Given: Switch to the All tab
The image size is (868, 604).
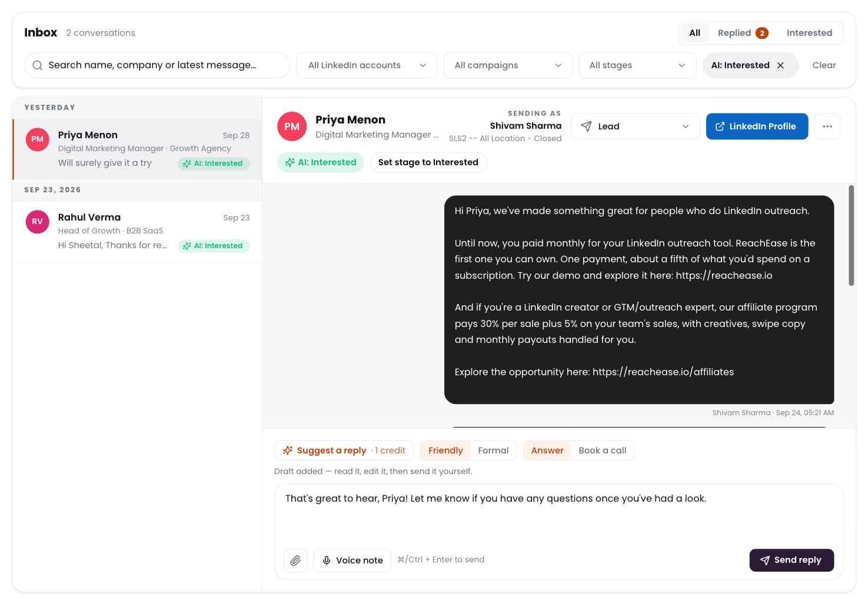Looking at the screenshot, I should (694, 33).
